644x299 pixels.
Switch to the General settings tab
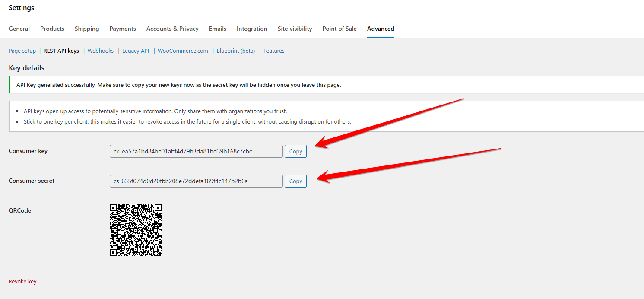tap(19, 29)
